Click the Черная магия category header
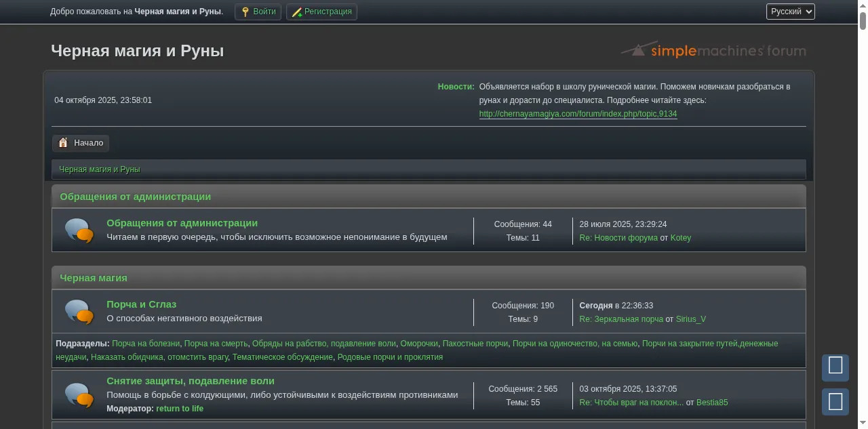Image resolution: width=868 pixels, height=429 pixels. [94, 278]
